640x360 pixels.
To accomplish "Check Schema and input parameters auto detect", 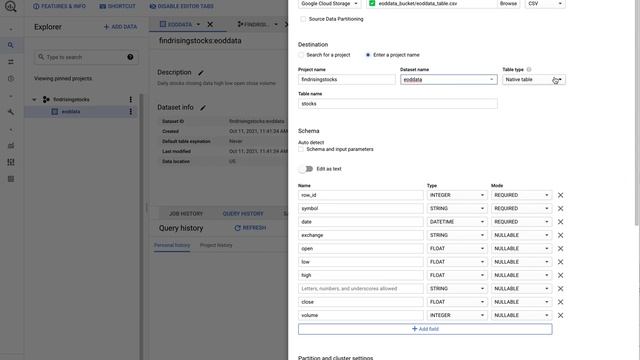I will pos(301,149).
